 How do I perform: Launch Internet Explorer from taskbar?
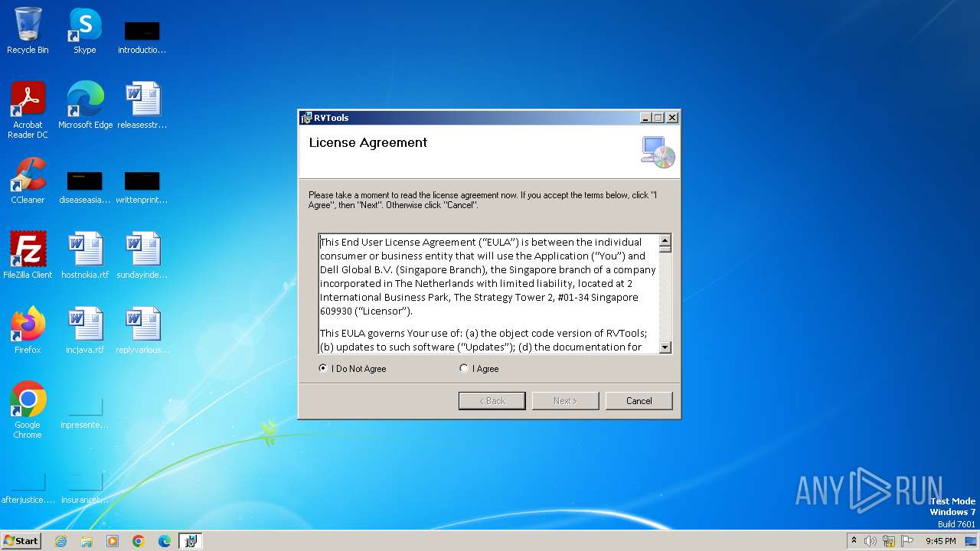click(x=60, y=541)
